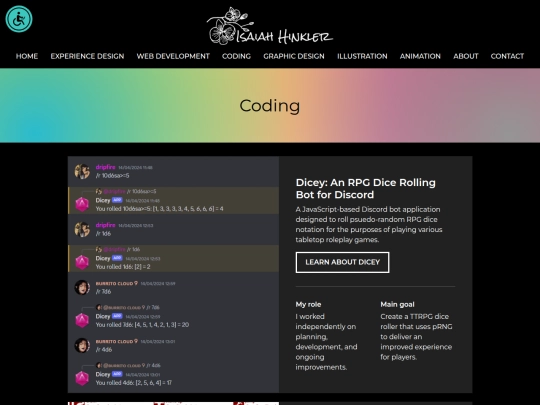Click the 'Create a TTRPG dice roller' text
540x405 pixels.
point(416,336)
